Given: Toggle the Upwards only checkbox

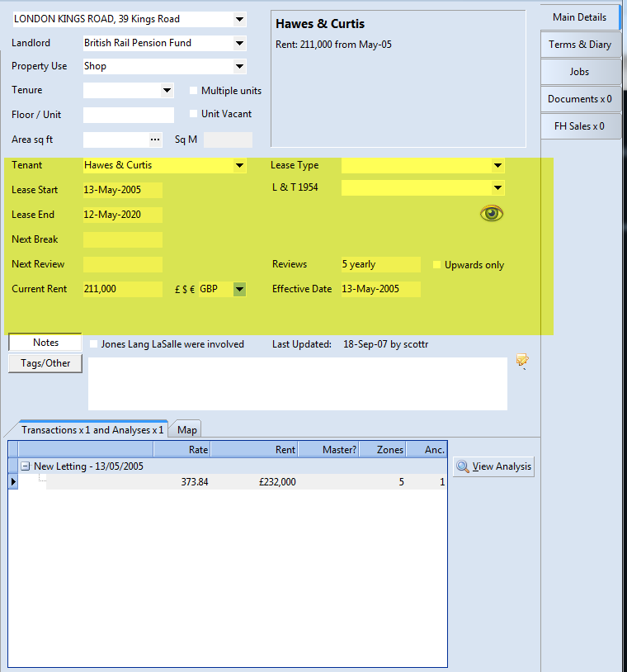Looking at the screenshot, I should [437, 264].
